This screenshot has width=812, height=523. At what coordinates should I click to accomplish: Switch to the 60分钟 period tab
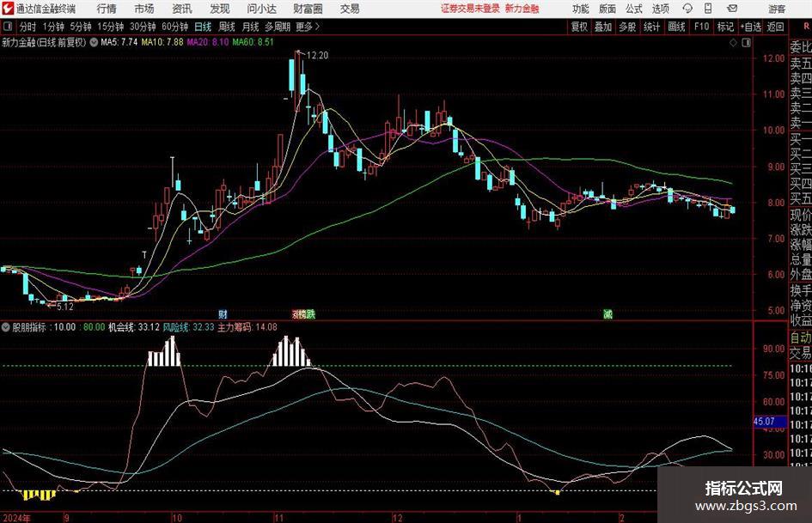pyautogui.click(x=174, y=27)
